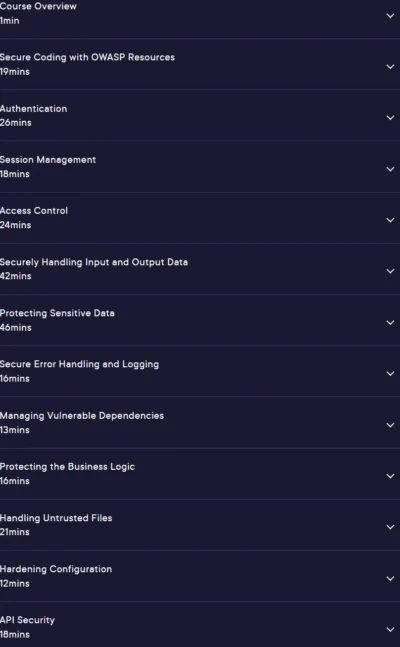The height and width of the screenshot is (647, 400).
Task: Expand Secure Coding with OWASP Resources chevron
Action: click(390, 66)
